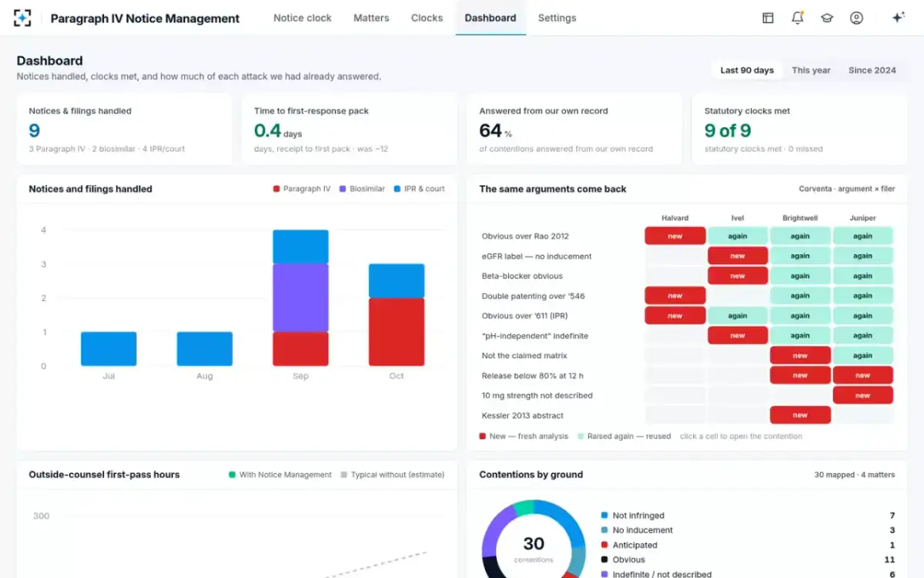Click the red Paragraph IV segment in Oct
The image size is (924, 578).
click(x=397, y=331)
